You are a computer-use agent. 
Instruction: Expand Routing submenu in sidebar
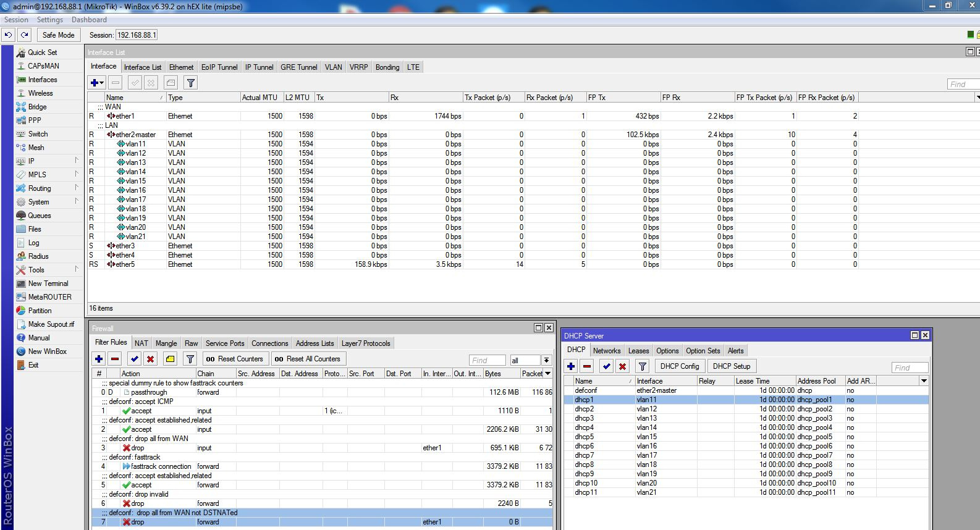click(x=77, y=188)
